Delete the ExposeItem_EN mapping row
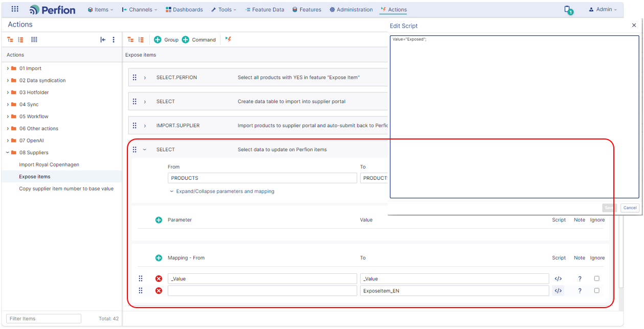This screenshot has width=644, height=329. pos(159,291)
